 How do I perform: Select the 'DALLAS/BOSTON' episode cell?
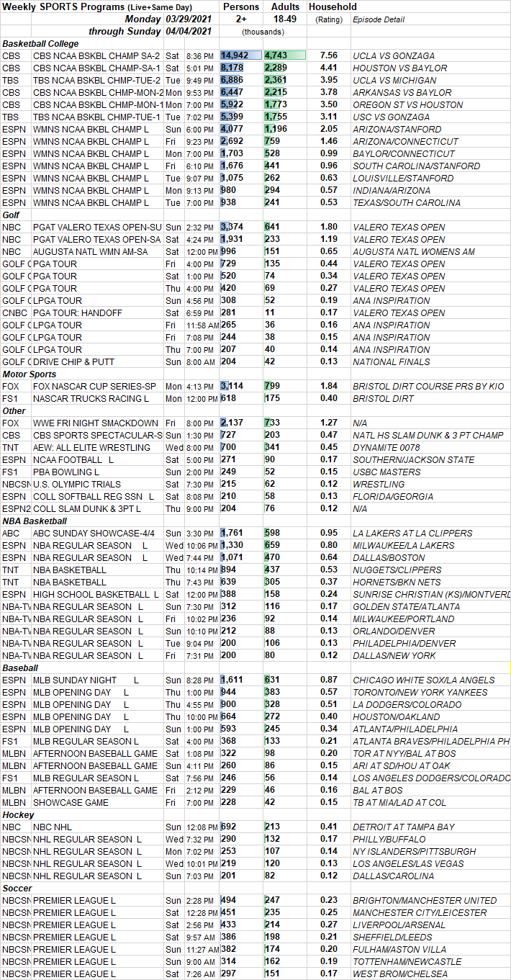coord(388,557)
